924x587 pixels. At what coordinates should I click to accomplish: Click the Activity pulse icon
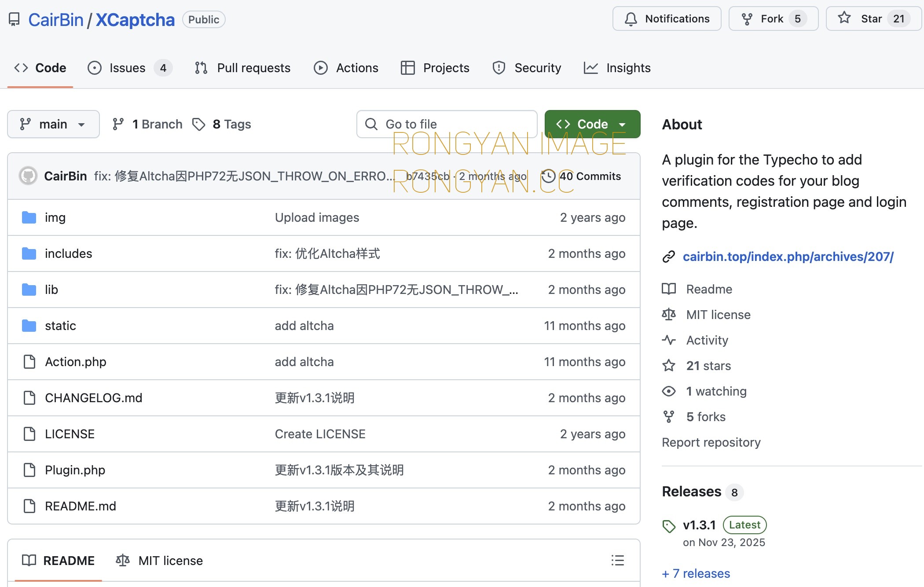coord(669,340)
